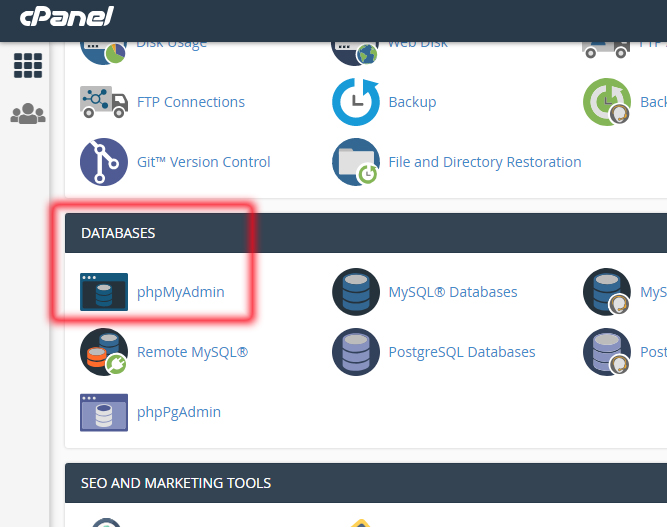Open the Remote MySQL® link
This screenshot has height=527, width=667.
coord(192,352)
